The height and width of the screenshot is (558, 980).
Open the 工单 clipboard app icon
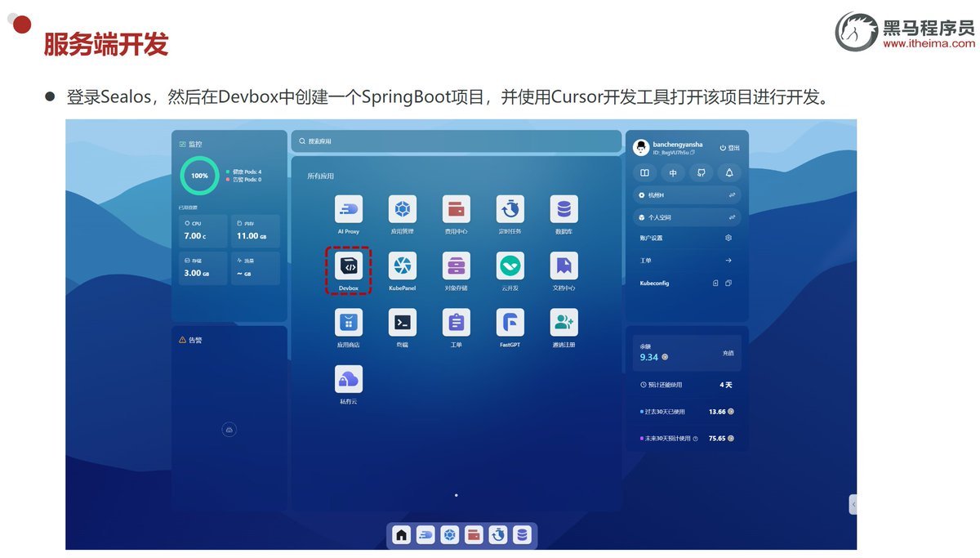pos(456,322)
